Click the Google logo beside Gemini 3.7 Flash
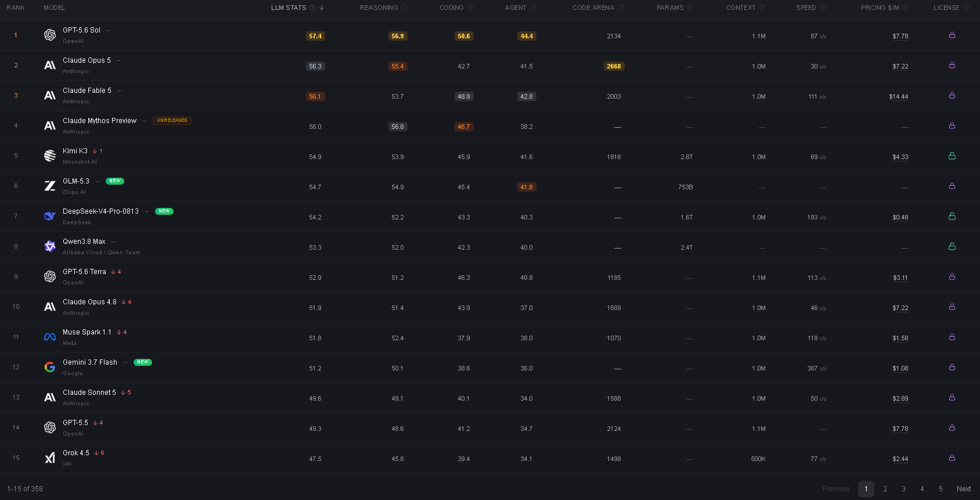Screen dimensions: 980x500 50,367
